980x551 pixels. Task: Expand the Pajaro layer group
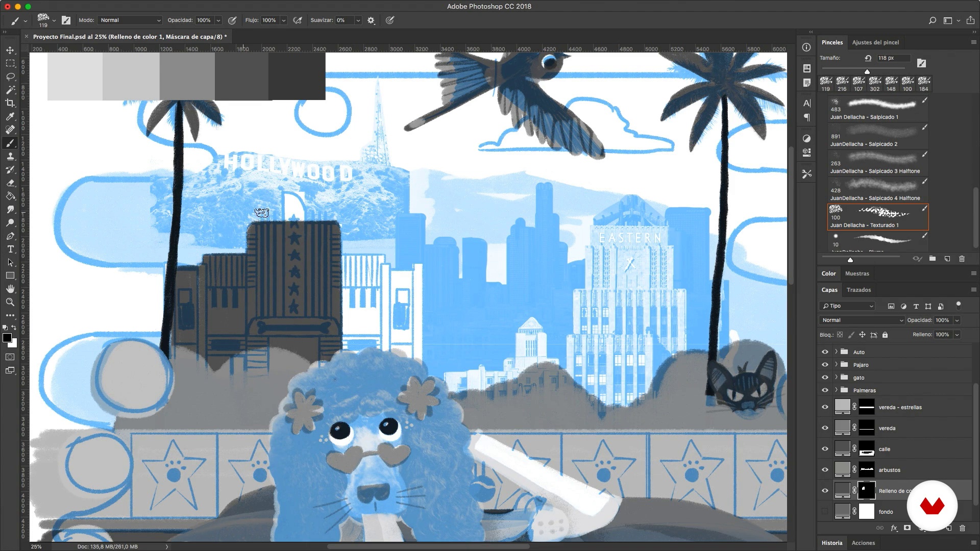pyautogui.click(x=836, y=364)
